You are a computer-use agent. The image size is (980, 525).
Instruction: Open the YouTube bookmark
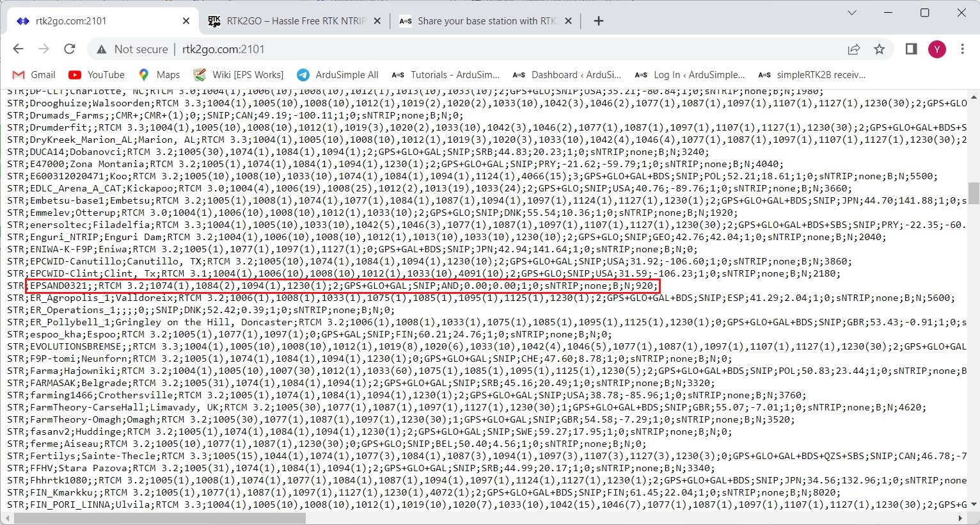(x=97, y=75)
